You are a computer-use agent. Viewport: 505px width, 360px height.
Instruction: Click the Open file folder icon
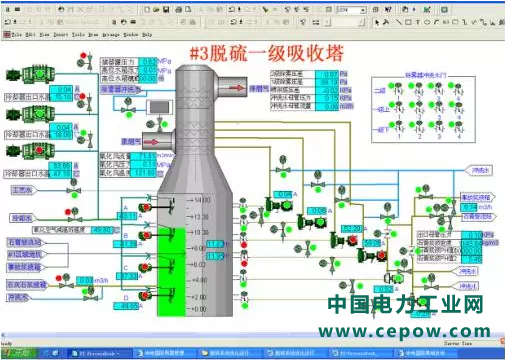pos(156,10)
